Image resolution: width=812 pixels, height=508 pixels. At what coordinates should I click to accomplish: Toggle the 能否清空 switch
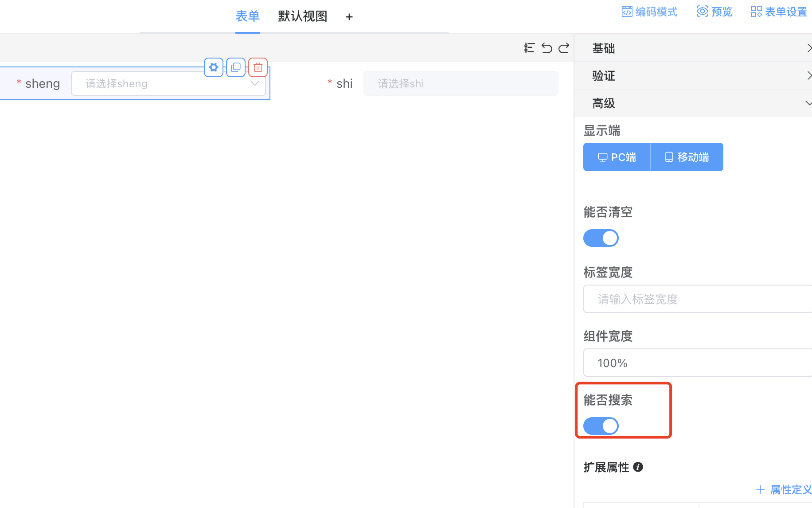point(601,238)
